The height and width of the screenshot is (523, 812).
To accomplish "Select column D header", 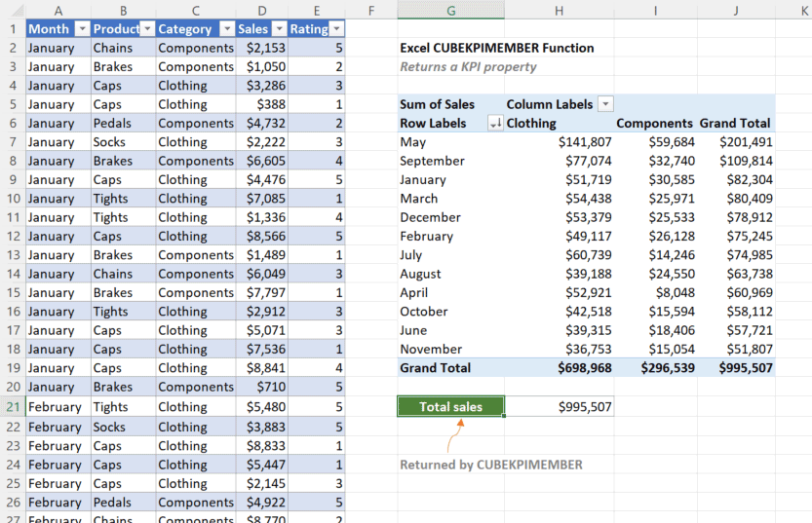I will click(261, 9).
